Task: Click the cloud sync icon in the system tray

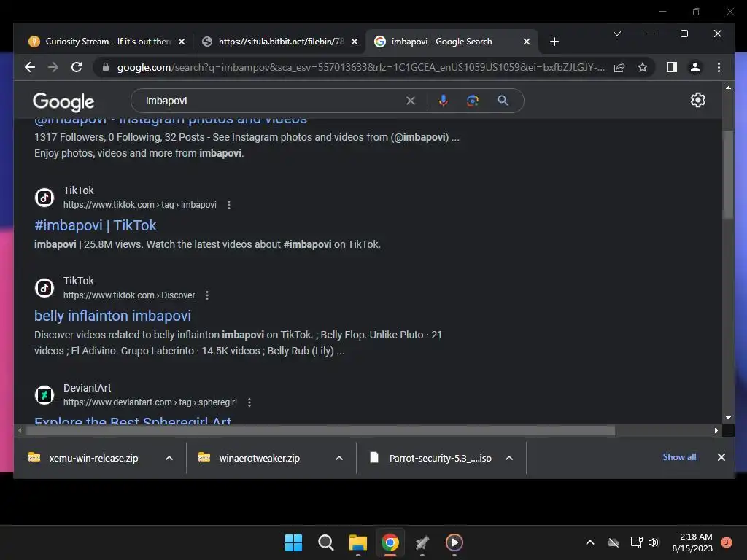Action: pyautogui.click(x=614, y=542)
